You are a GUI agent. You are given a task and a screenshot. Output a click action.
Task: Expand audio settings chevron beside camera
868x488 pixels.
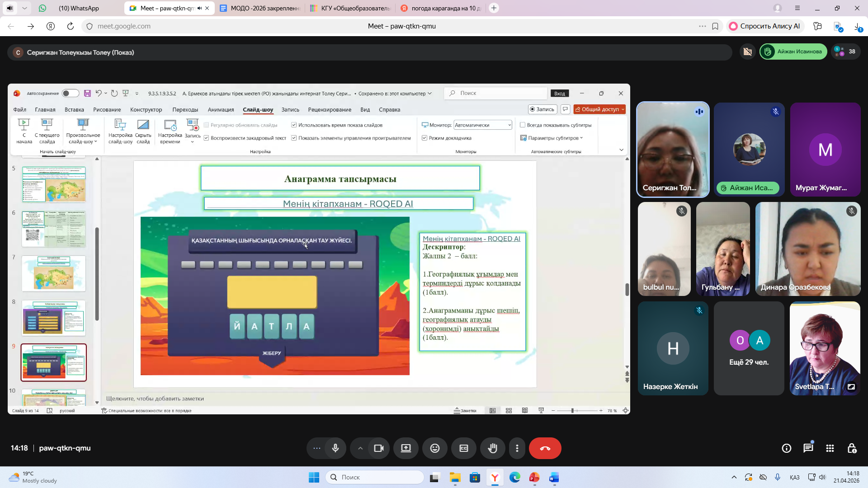point(360,448)
